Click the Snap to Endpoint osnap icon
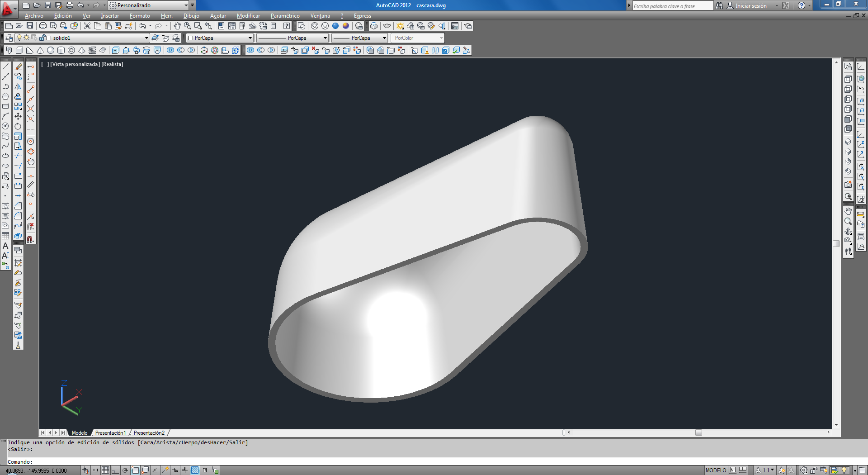This screenshot has width=868, height=475. [31, 89]
